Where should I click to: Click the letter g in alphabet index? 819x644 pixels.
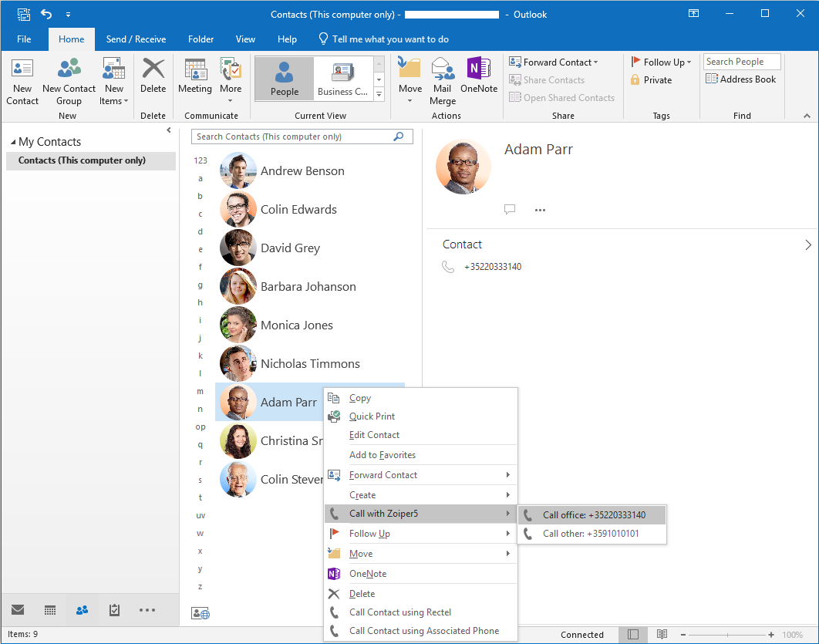[x=201, y=285]
